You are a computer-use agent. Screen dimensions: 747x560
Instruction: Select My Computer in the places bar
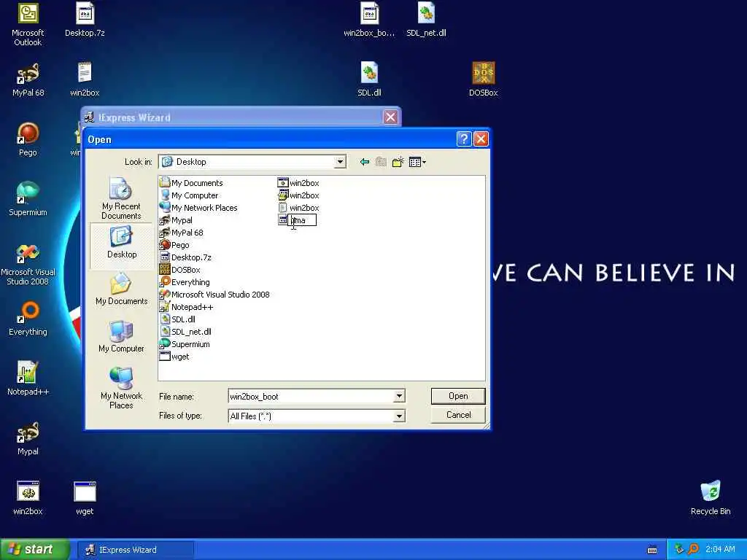tap(121, 336)
